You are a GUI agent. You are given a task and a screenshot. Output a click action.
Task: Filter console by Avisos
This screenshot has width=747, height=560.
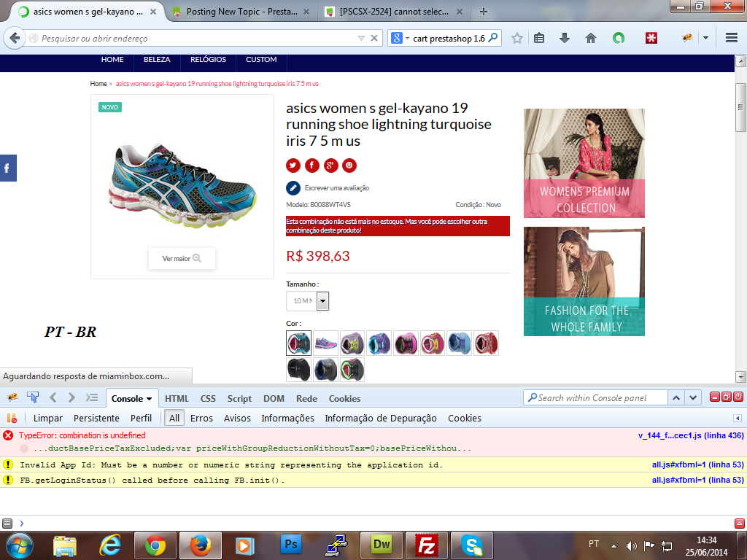point(237,418)
